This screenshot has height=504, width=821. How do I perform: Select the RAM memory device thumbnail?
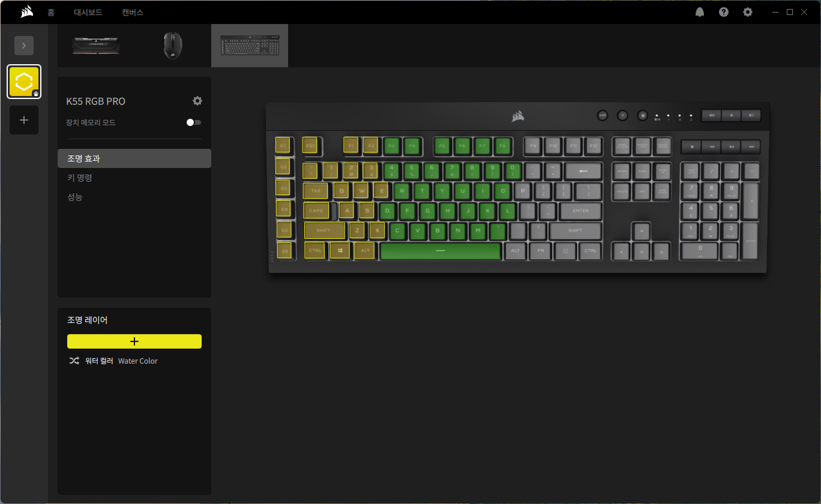(96, 46)
